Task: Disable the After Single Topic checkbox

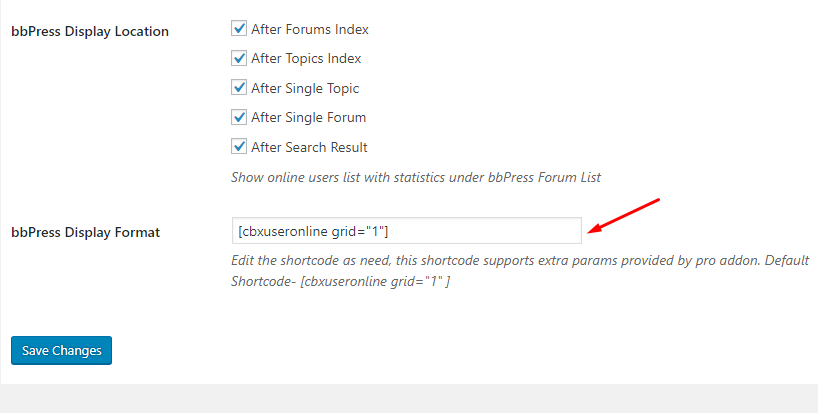Action: [x=239, y=87]
